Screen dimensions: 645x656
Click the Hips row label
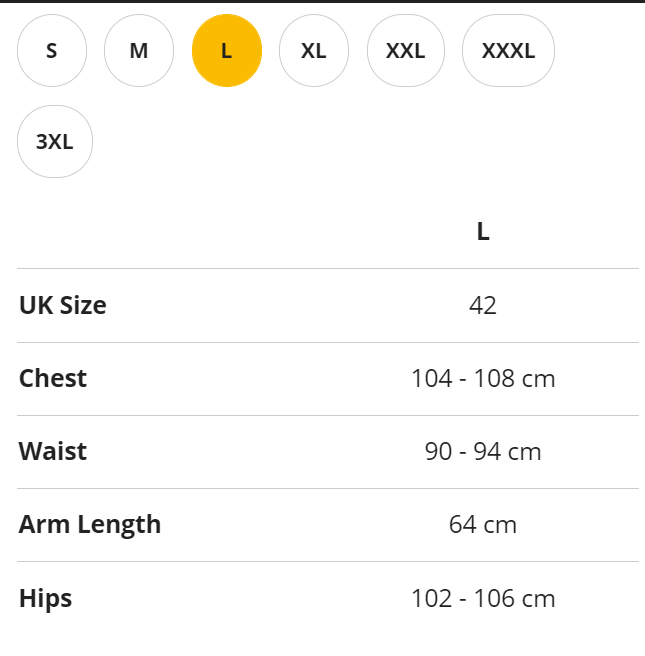point(46,598)
